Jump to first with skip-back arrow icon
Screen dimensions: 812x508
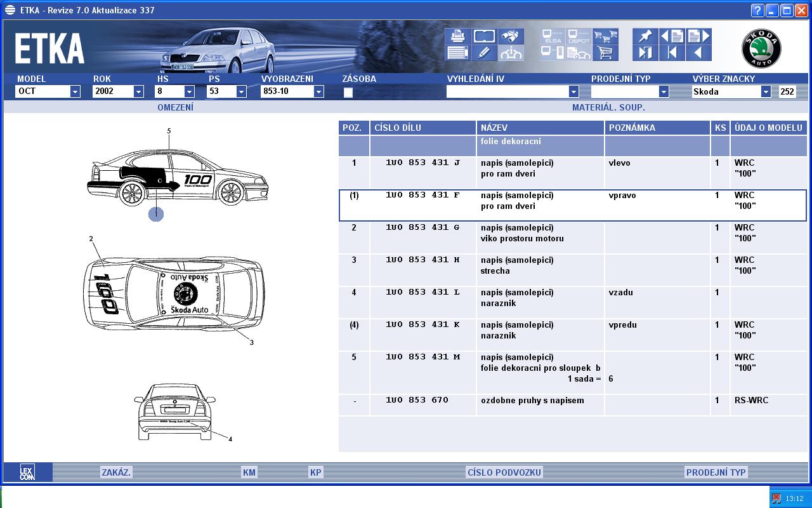coord(672,53)
